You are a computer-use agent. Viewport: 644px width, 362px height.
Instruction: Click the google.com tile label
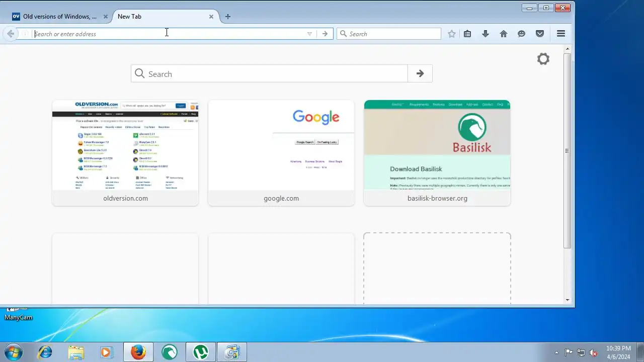[281, 198]
